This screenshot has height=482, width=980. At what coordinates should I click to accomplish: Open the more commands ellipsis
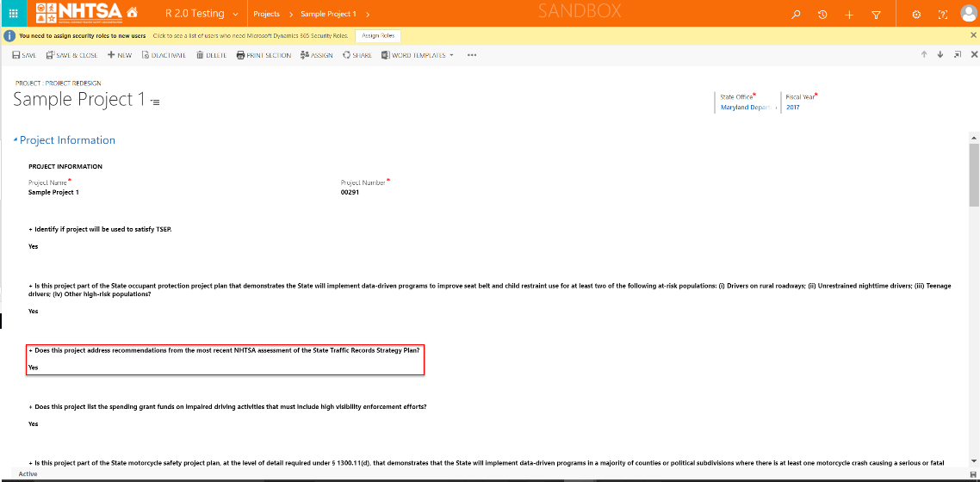pyautogui.click(x=472, y=55)
